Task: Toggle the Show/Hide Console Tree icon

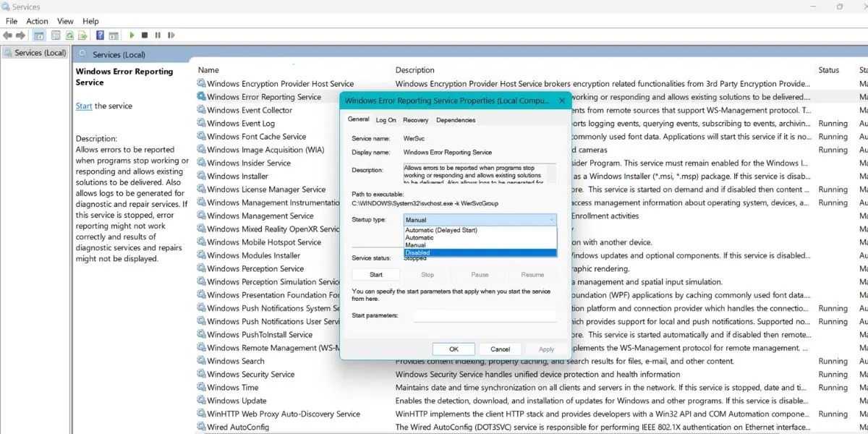Action: 39,35
